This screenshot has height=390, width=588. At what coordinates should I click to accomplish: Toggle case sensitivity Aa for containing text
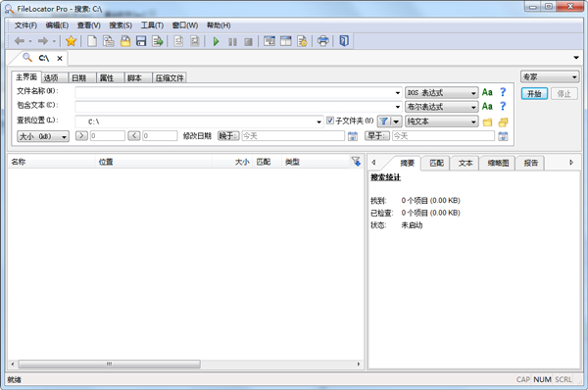(487, 107)
